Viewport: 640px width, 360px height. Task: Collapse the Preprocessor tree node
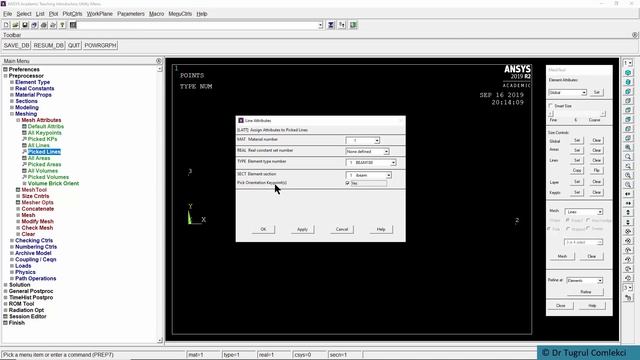6,76
